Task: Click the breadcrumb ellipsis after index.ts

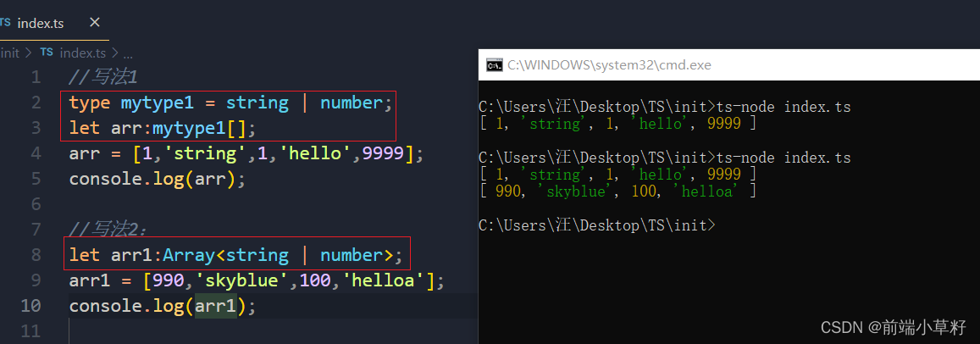Action: click(128, 53)
